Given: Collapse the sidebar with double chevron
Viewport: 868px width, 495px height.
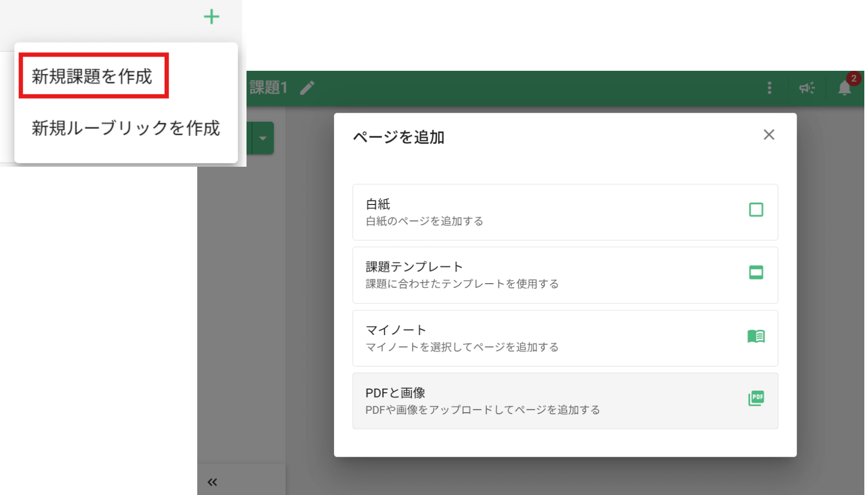Looking at the screenshot, I should 212,482.
